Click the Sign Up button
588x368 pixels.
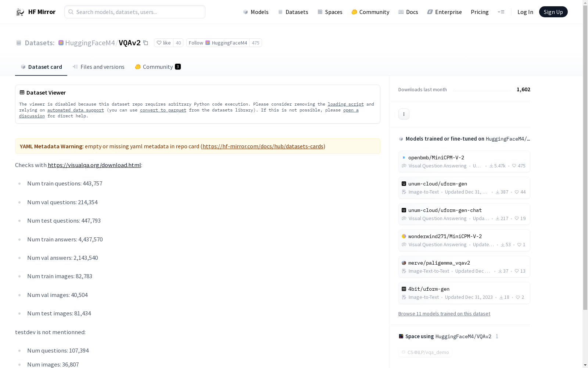pyautogui.click(x=553, y=12)
